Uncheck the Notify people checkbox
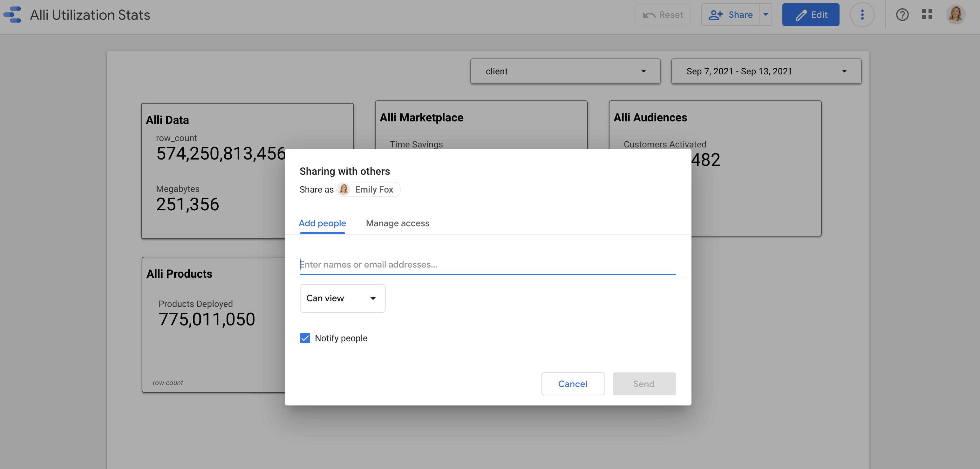Image resolution: width=980 pixels, height=469 pixels. 305,338
